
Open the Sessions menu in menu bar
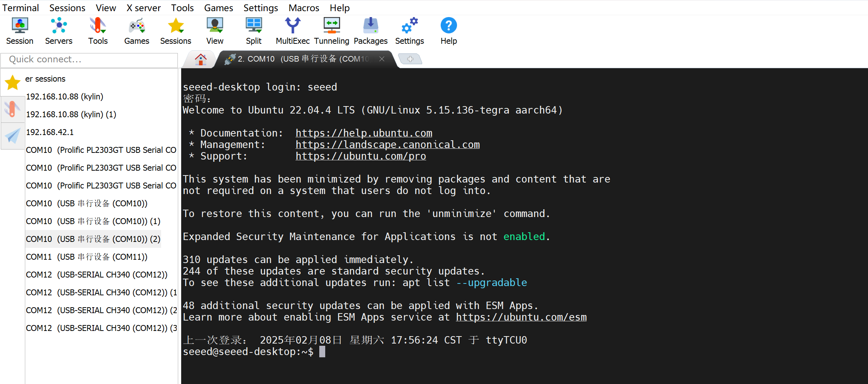67,8
